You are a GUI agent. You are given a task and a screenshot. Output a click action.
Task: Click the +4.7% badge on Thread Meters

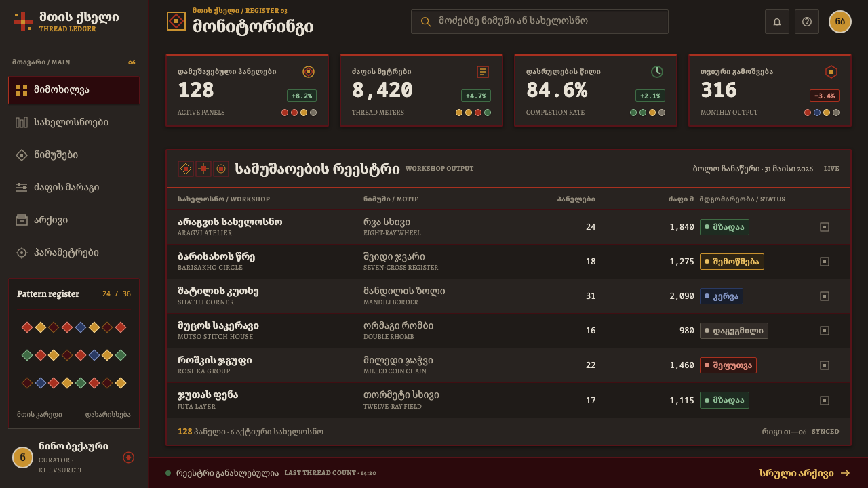476,96
